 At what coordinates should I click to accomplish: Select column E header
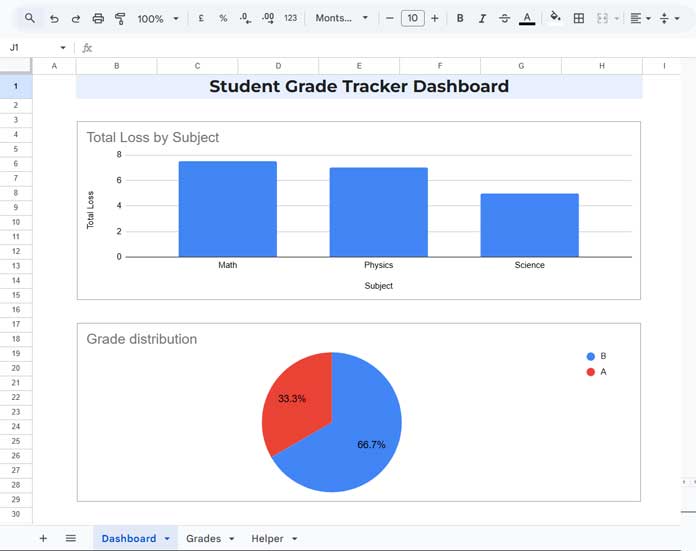[359, 66]
